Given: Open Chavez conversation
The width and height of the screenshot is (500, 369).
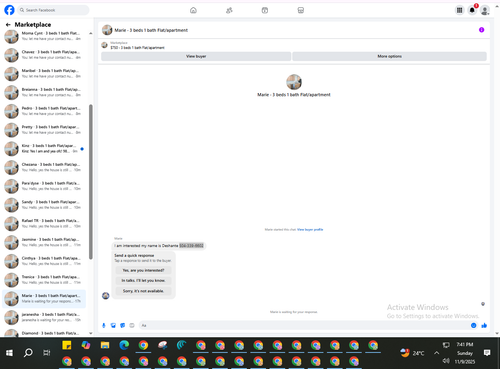Looking at the screenshot, I should click(44, 55).
